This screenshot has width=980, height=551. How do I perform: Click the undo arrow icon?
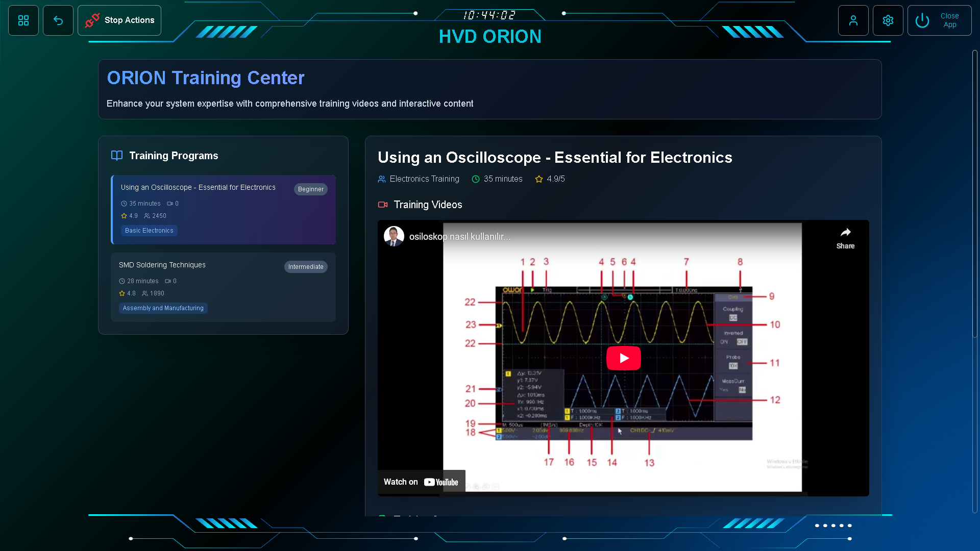[58, 20]
